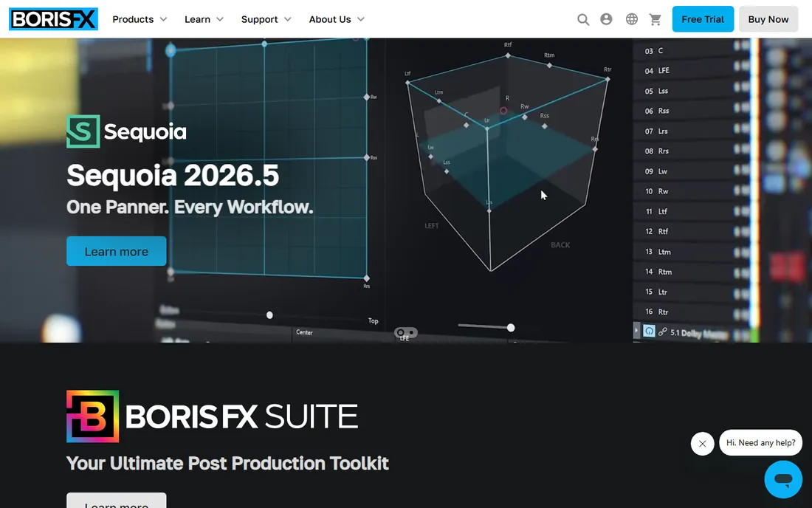
Task: Expand the About Us menu
Action: coord(337,19)
